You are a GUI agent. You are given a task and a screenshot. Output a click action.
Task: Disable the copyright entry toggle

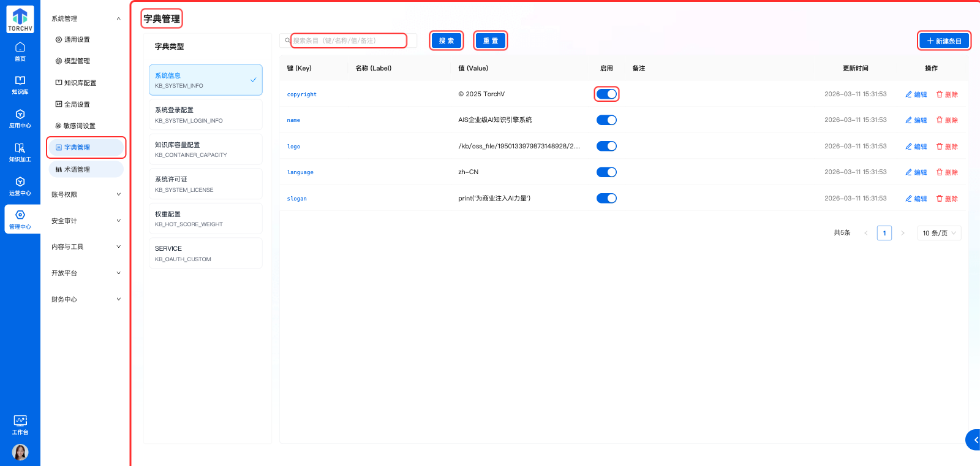pos(606,94)
